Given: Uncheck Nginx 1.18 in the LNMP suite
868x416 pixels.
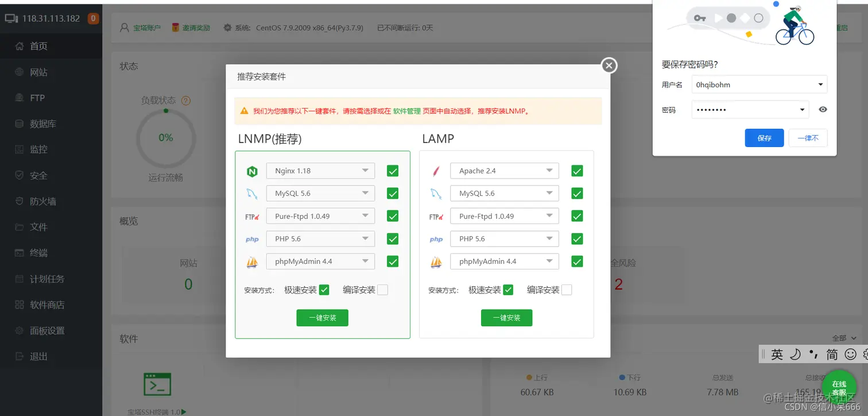Looking at the screenshot, I should click(393, 170).
